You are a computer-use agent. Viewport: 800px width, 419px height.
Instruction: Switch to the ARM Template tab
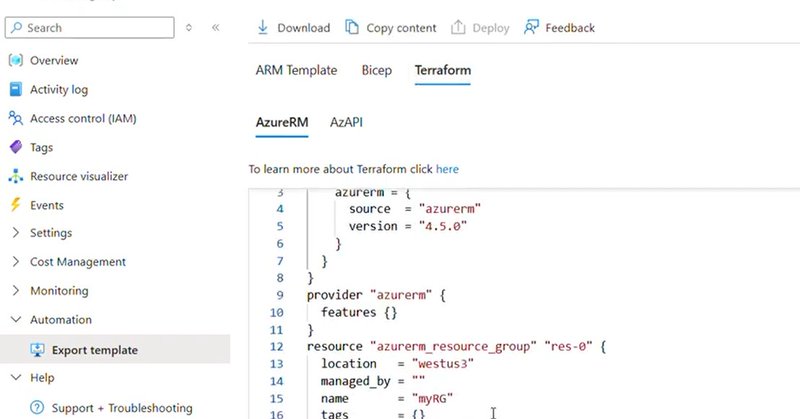click(296, 70)
